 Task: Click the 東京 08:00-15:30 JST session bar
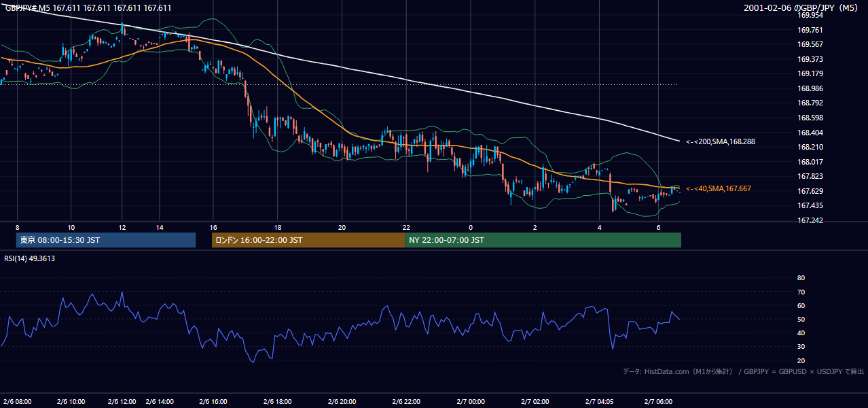pyautogui.click(x=106, y=240)
